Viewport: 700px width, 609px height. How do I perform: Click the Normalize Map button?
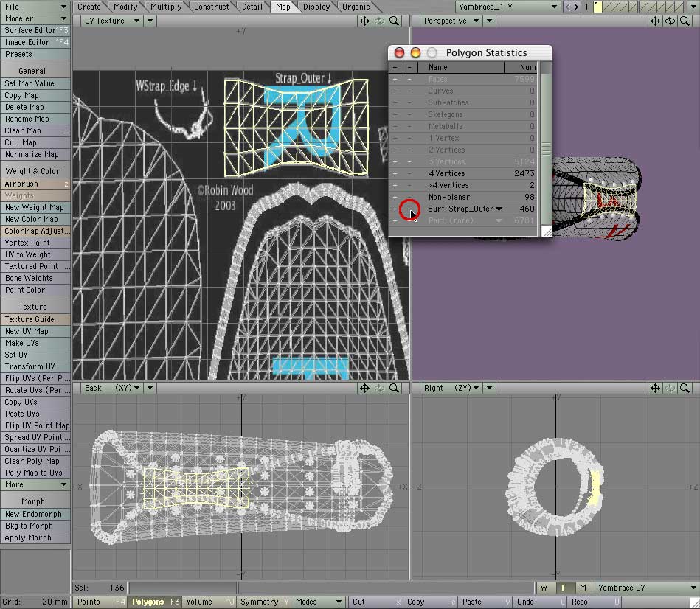coord(35,154)
